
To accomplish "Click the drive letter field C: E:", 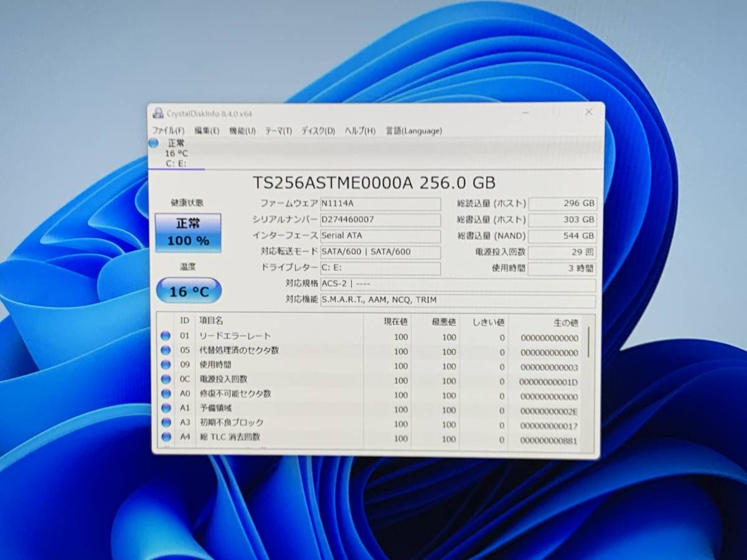I will click(380, 268).
